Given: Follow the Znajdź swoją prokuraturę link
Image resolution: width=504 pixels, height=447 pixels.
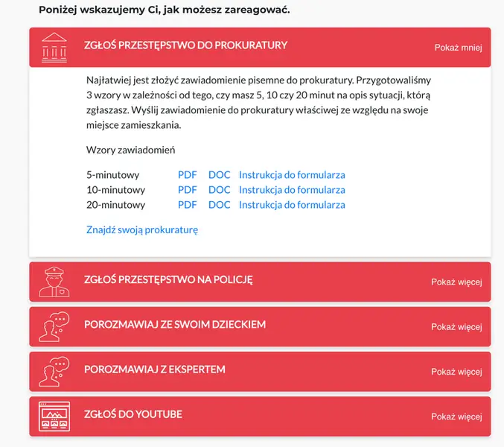Looking at the screenshot, I should click(x=142, y=230).
